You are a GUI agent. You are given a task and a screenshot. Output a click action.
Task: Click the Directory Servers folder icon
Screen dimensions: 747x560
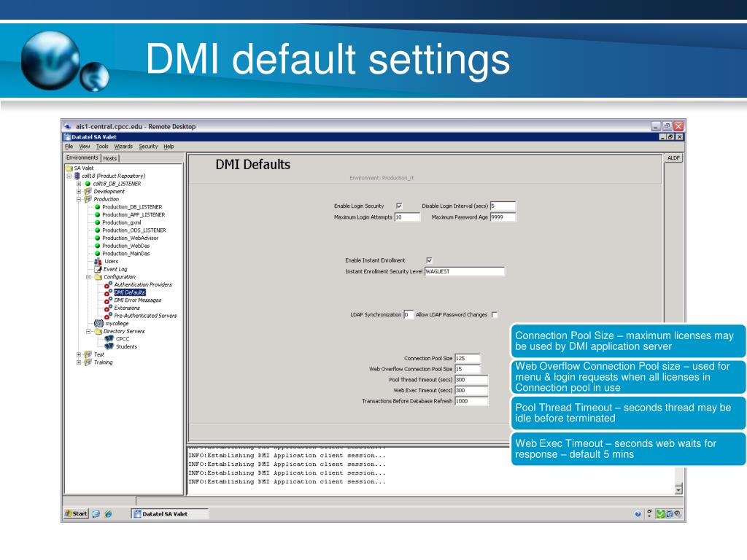point(98,331)
